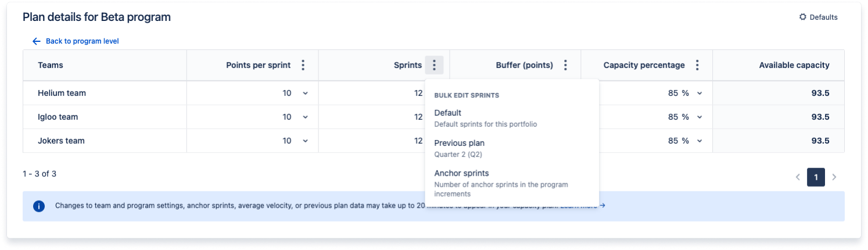Open Capacity percentage column kebab menu
Screen dimensions: 868x250
(x=697, y=65)
